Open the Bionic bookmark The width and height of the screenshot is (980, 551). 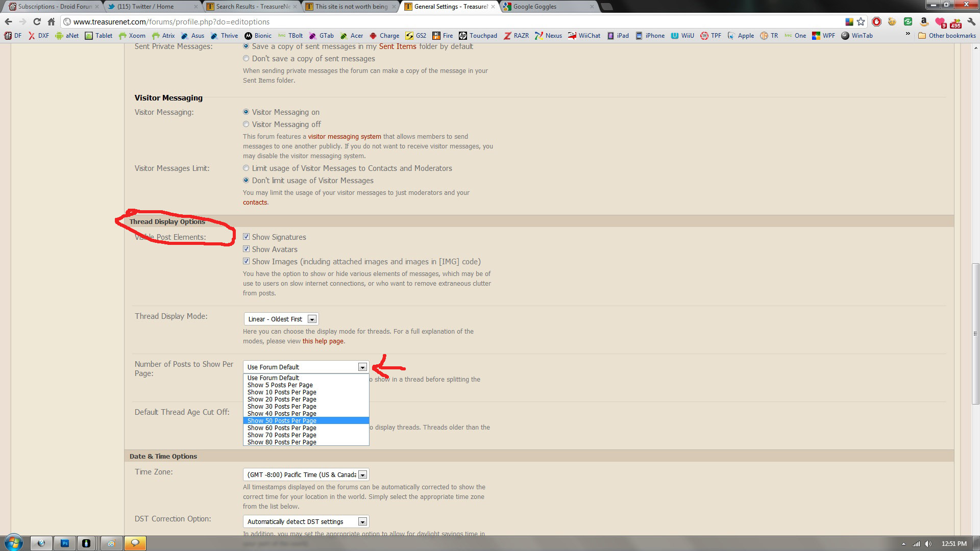tap(258, 36)
